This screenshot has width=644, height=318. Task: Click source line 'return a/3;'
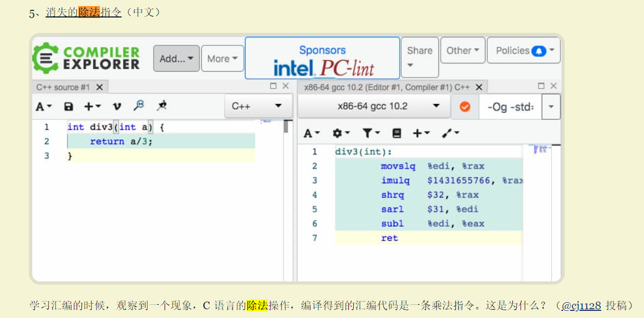(x=121, y=142)
